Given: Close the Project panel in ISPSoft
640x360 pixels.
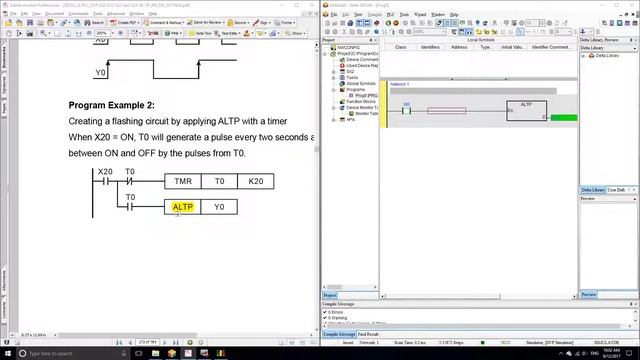Looking at the screenshot, I should click(x=376, y=40).
